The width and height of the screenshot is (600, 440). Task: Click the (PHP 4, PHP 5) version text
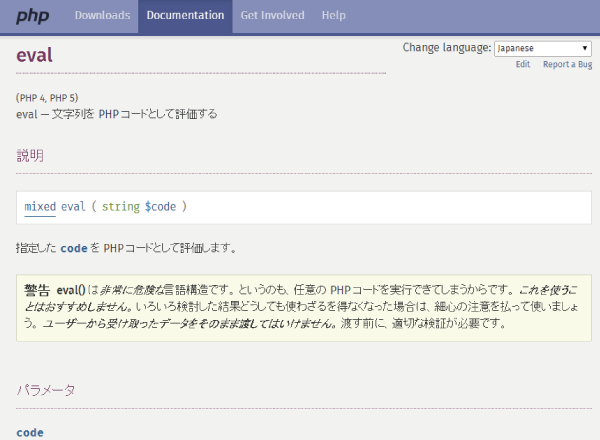pyautogui.click(x=47, y=98)
